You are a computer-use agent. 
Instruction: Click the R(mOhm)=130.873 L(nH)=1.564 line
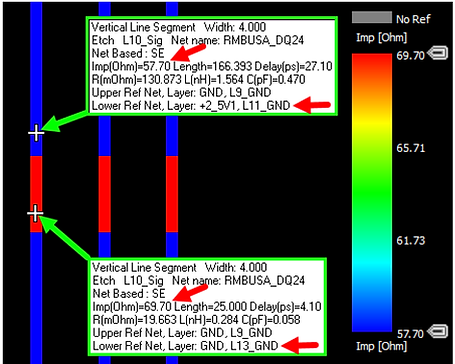198,79
